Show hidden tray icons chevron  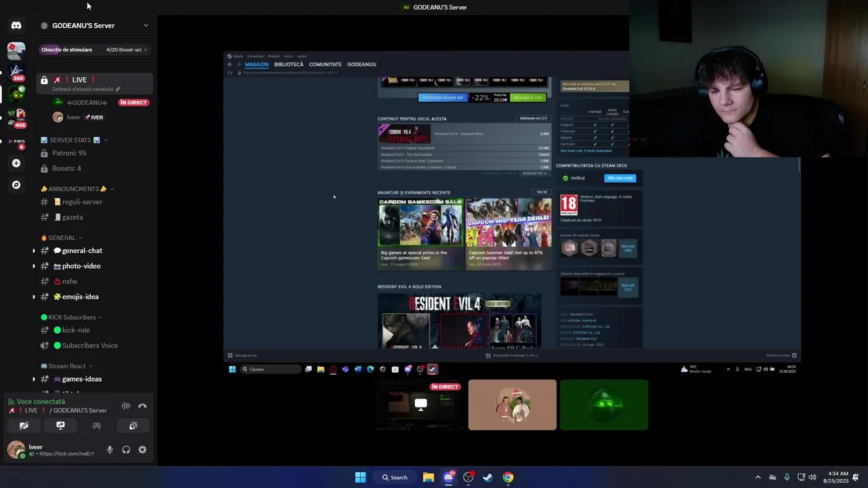coord(758,477)
